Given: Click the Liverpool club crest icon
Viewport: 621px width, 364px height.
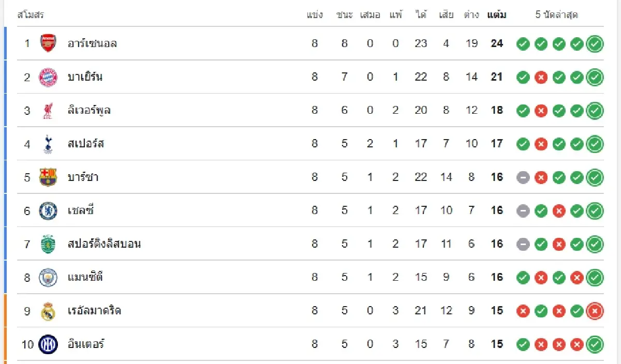Looking at the screenshot, I should [x=48, y=111].
